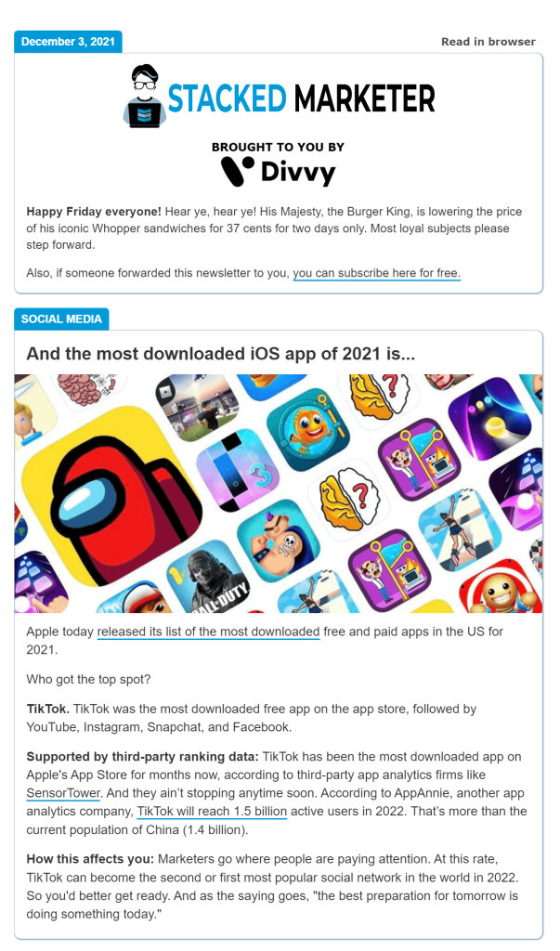This screenshot has width=560, height=951.
Task: Click the Stacked Marketer mascot logo icon
Action: coord(145,97)
